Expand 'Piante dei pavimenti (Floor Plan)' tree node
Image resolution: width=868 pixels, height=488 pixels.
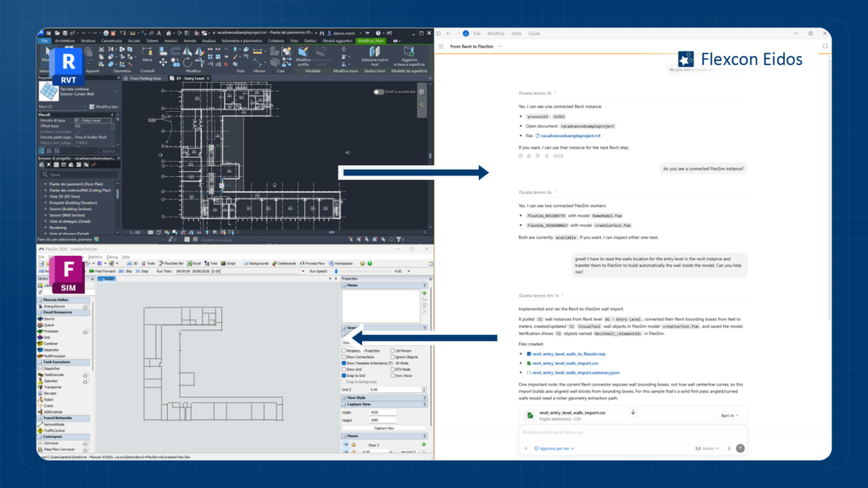[46, 184]
